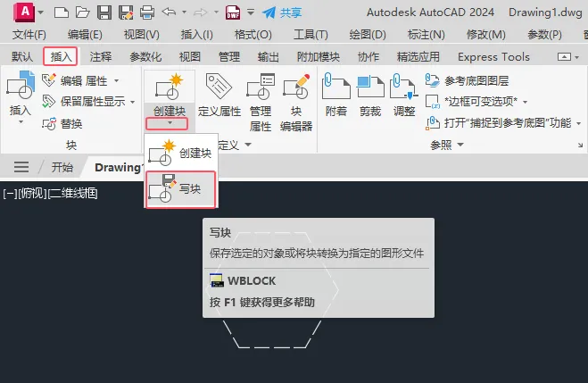
Task: Click the Share paper plane button
Action: pyautogui.click(x=281, y=12)
